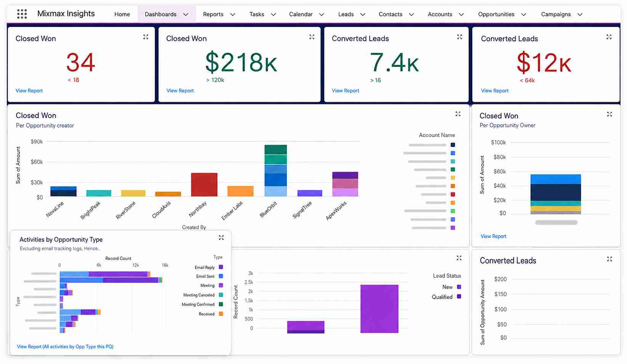The width and height of the screenshot is (627, 364).
Task: Expand Closed Won Per Opportunity Owner chart
Action: click(609, 114)
